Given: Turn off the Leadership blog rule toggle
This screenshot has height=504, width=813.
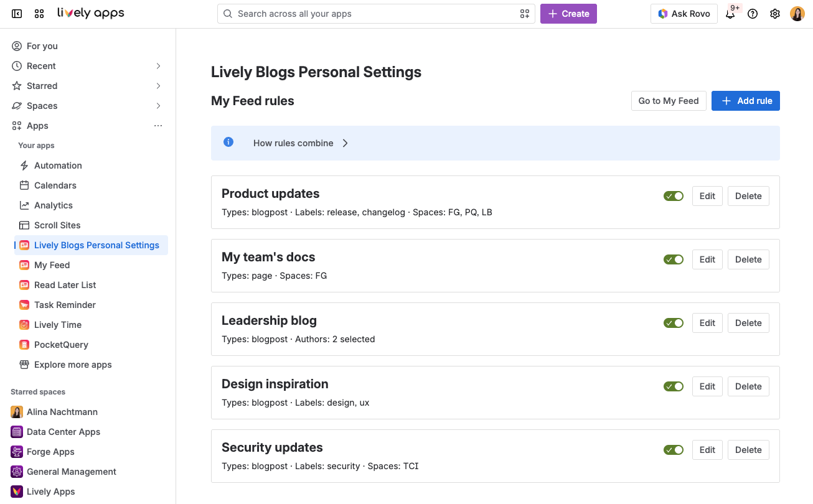Looking at the screenshot, I should pos(674,323).
